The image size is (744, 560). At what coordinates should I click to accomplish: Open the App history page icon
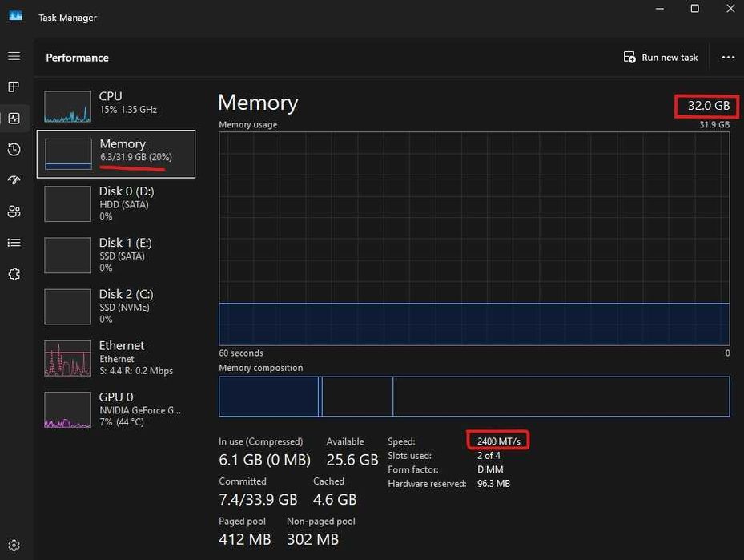pos(14,150)
